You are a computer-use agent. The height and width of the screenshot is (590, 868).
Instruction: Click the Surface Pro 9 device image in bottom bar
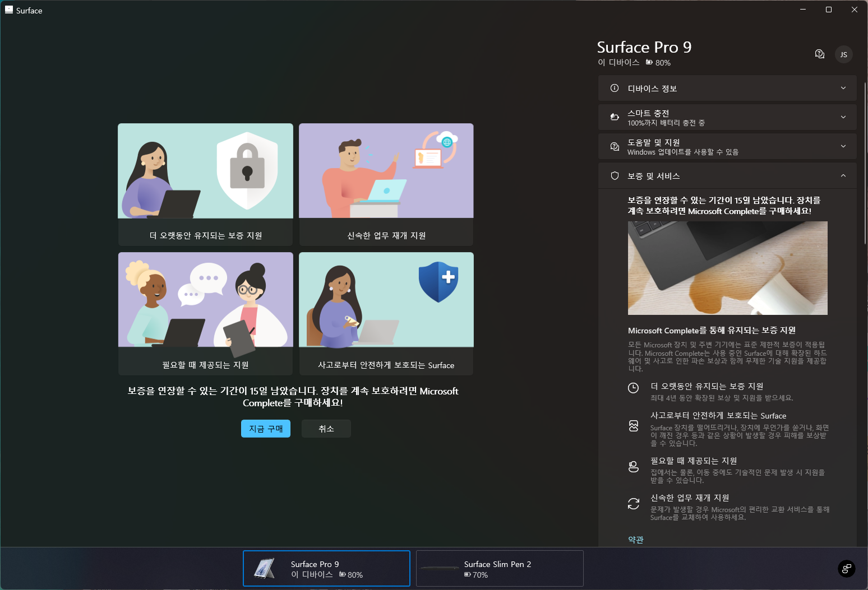tap(265, 568)
